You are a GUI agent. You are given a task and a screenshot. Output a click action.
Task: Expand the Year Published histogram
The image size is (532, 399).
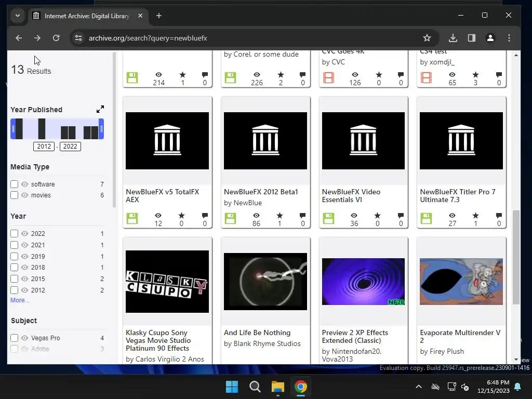[x=100, y=109]
